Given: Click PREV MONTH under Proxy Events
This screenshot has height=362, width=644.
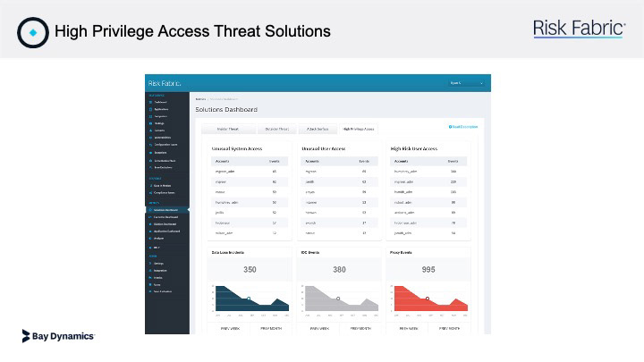Looking at the screenshot, I should [x=449, y=328].
